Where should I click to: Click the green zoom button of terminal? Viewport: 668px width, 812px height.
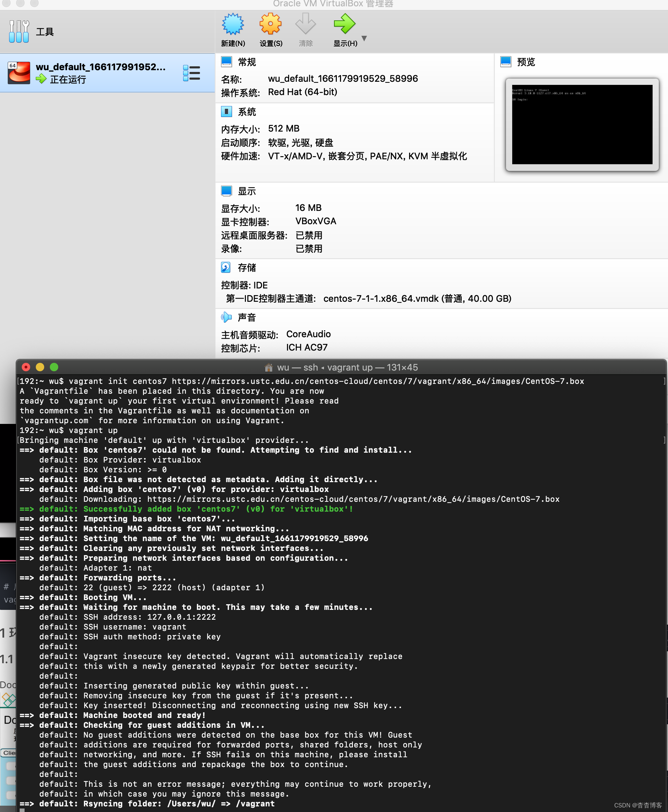[54, 367]
